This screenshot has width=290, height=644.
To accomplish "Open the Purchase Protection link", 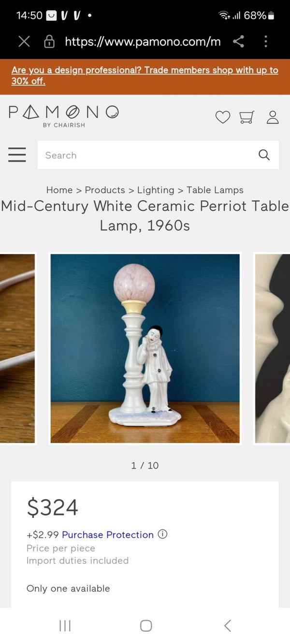I will [108, 535].
